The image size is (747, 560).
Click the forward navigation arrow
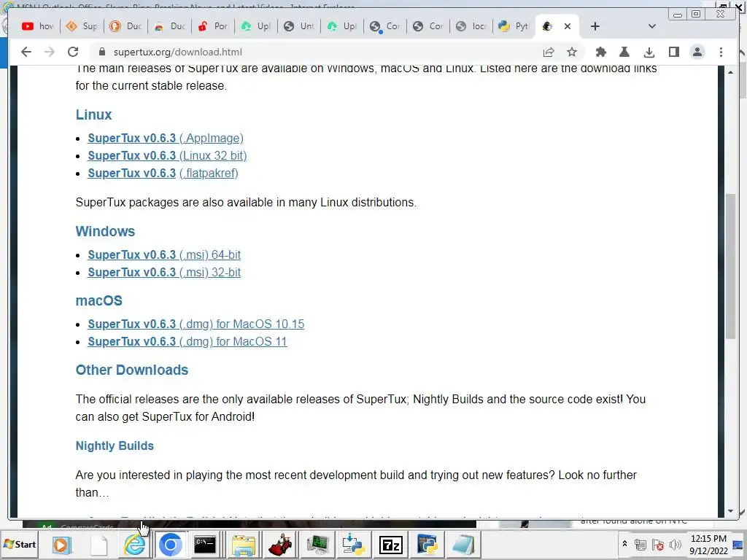[50, 52]
